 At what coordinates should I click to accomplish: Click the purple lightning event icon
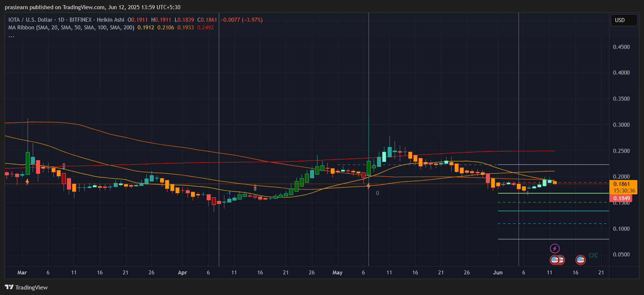coord(555,249)
